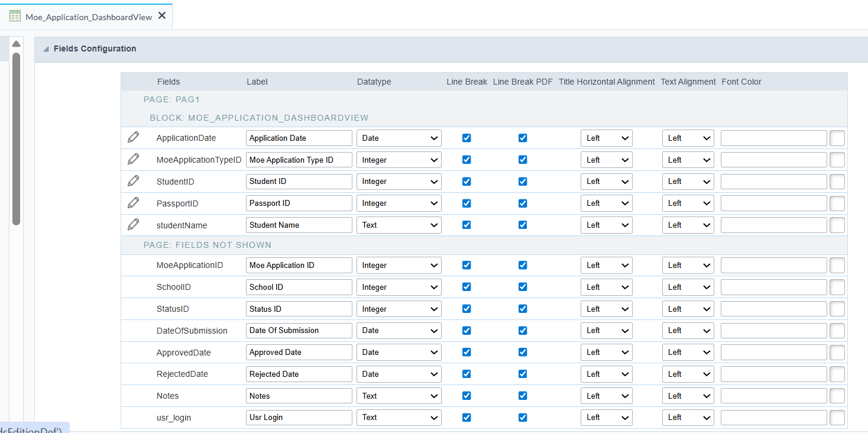The image size is (868, 433).
Task: Open Text Alignment dropdown for RejectedDate
Action: point(688,374)
